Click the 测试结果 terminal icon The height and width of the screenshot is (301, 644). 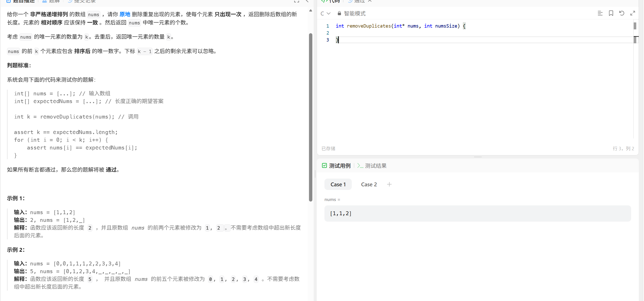coord(360,166)
